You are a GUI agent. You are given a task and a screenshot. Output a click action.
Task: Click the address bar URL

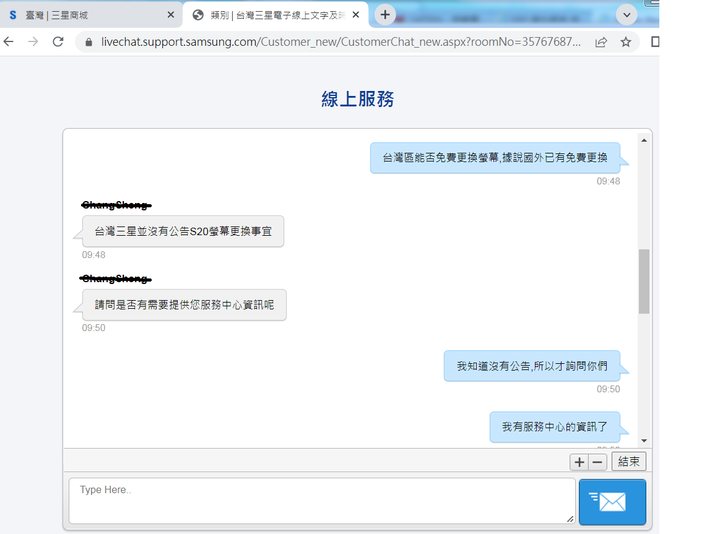point(341,42)
